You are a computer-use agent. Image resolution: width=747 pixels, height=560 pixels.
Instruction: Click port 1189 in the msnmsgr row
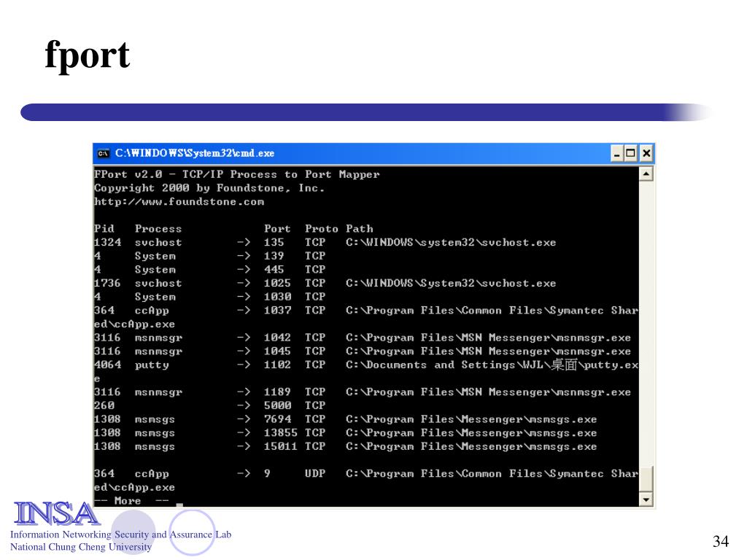(277, 392)
